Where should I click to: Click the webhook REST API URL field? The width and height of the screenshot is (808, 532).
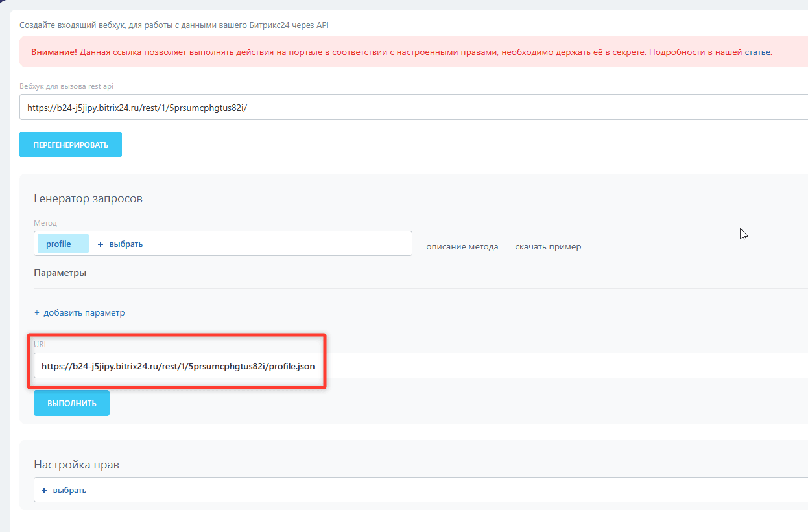coord(414,107)
